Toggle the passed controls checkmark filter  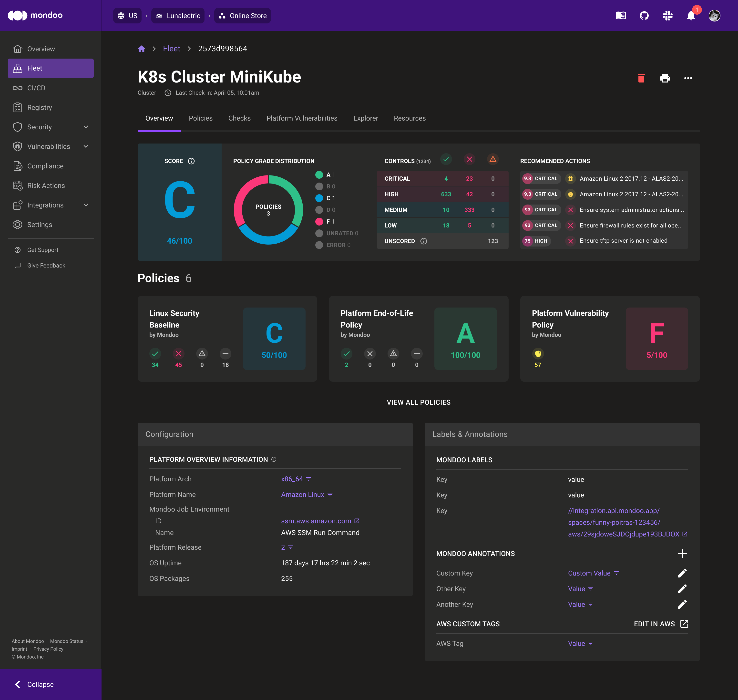pos(446,159)
